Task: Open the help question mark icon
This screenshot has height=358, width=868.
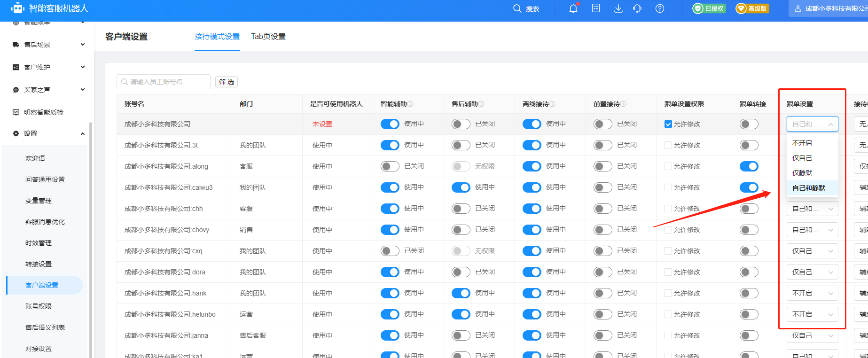Action: pos(660,8)
